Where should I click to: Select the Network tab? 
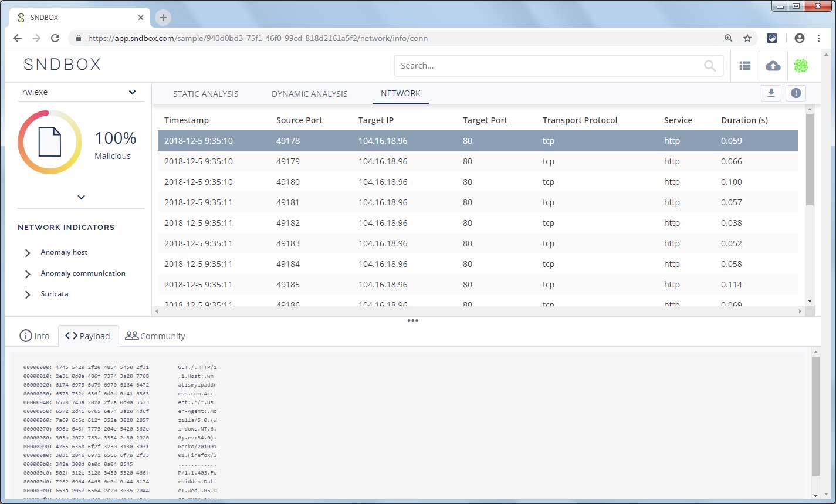(401, 93)
